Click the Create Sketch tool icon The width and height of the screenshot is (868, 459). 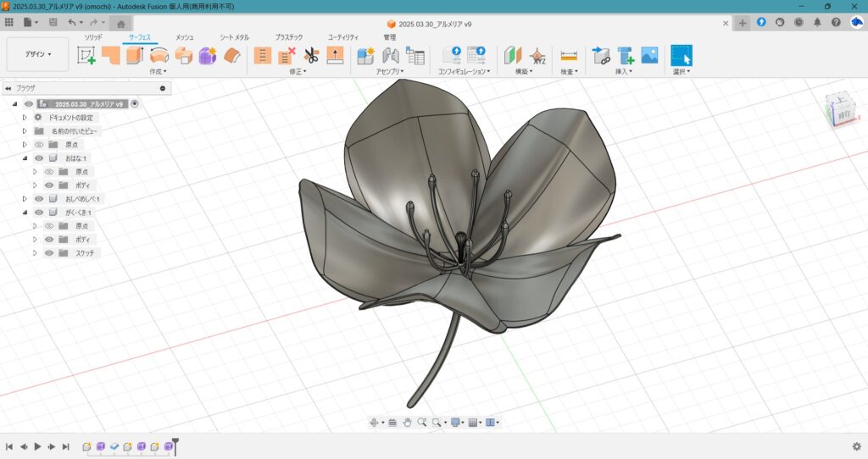pos(86,56)
